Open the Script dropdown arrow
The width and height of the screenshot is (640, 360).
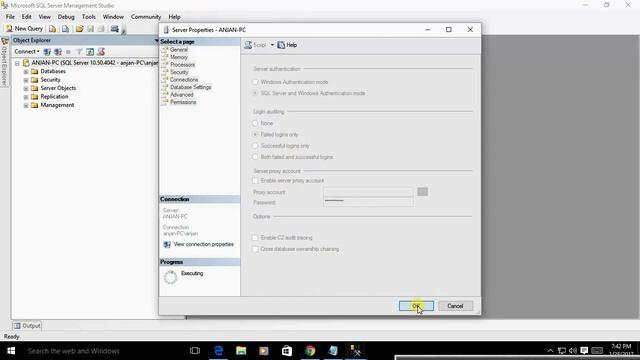point(272,45)
